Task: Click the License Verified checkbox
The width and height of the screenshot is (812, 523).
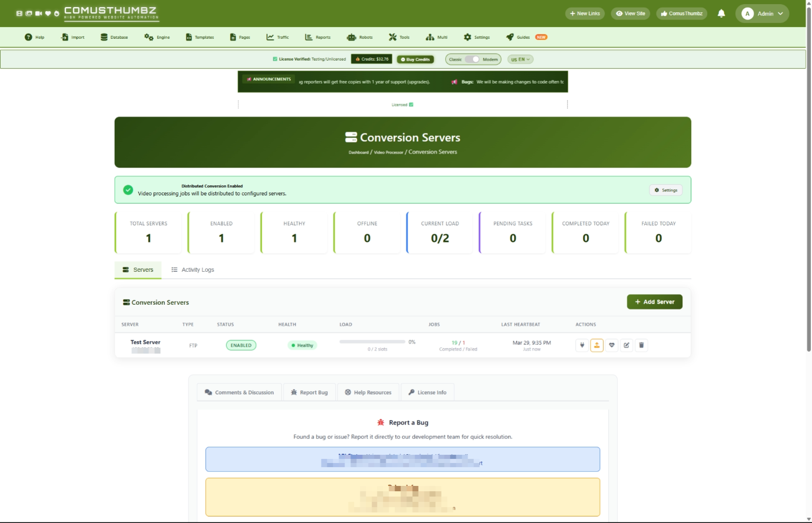Action: click(275, 59)
